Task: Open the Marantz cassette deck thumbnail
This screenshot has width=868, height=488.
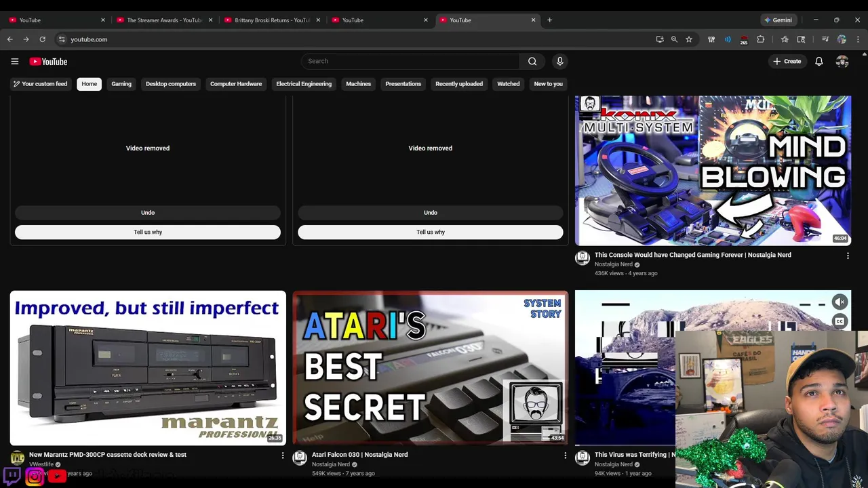Action: [x=148, y=367]
